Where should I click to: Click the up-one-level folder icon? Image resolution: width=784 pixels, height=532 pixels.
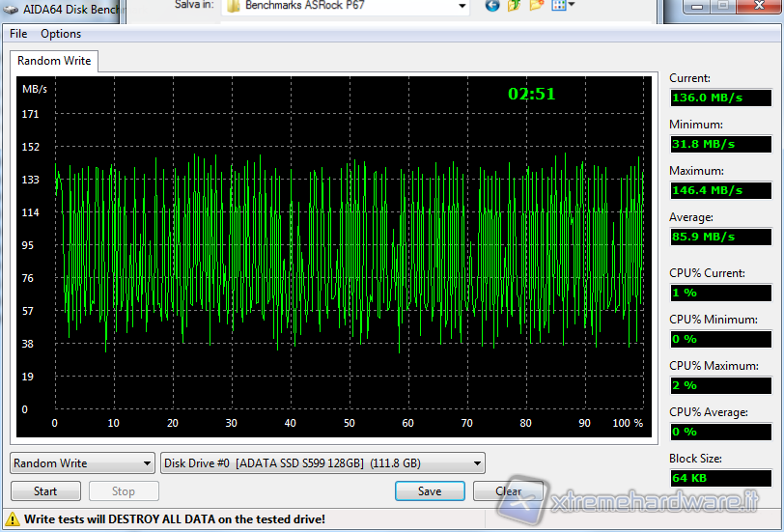pyautogui.click(x=514, y=5)
